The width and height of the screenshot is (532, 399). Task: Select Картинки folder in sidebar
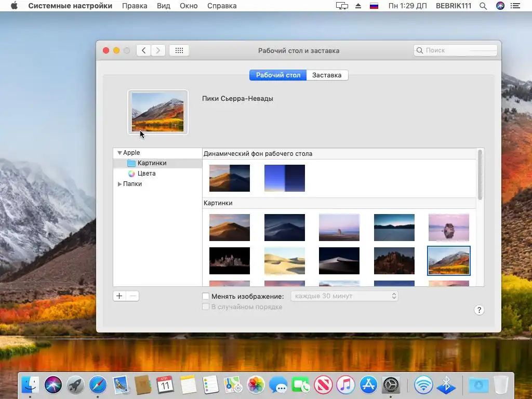(x=157, y=163)
